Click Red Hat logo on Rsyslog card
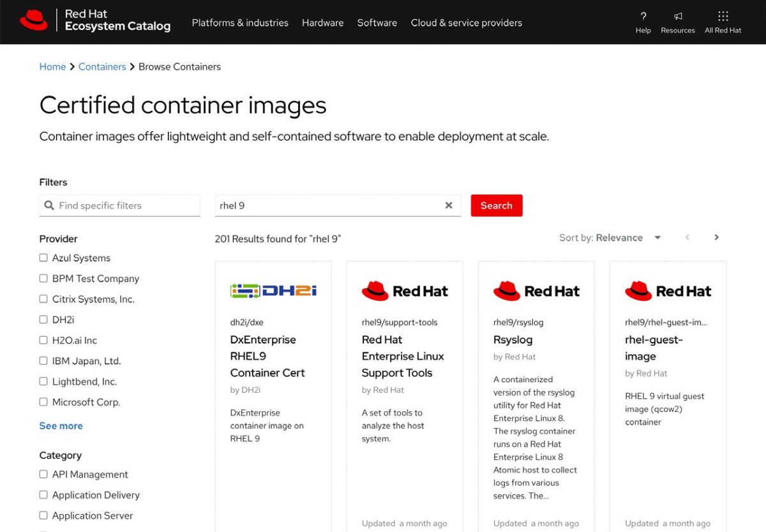Screen dimensions: 766x532 tap(536, 291)
